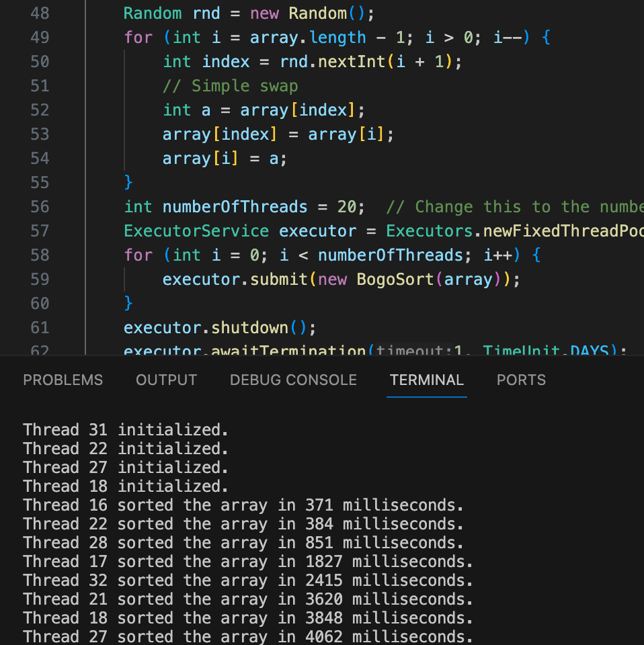Select the TERMINAL panel tab

426,380
